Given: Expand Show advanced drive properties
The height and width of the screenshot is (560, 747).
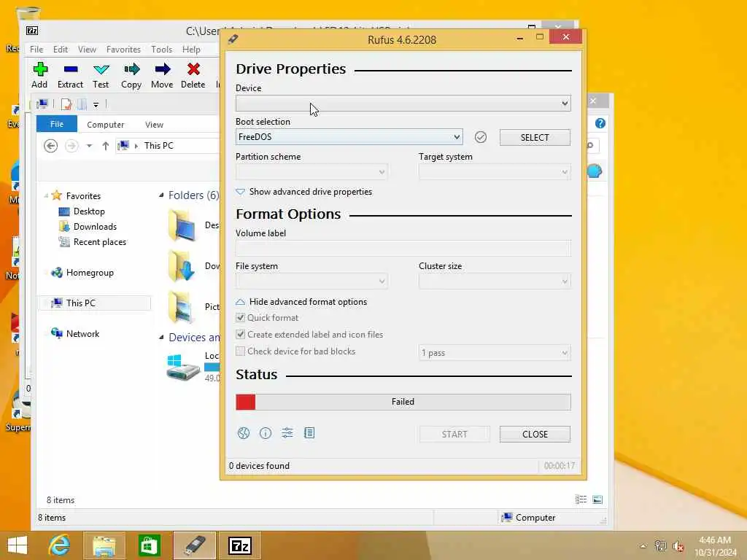Looking at the screenshot, I should coord(304,192).
